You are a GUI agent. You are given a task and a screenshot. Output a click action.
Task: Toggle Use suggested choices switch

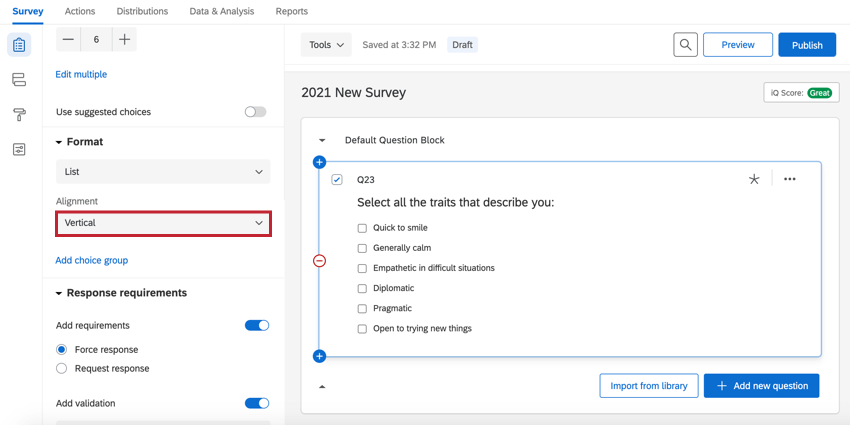coord(256,112)
